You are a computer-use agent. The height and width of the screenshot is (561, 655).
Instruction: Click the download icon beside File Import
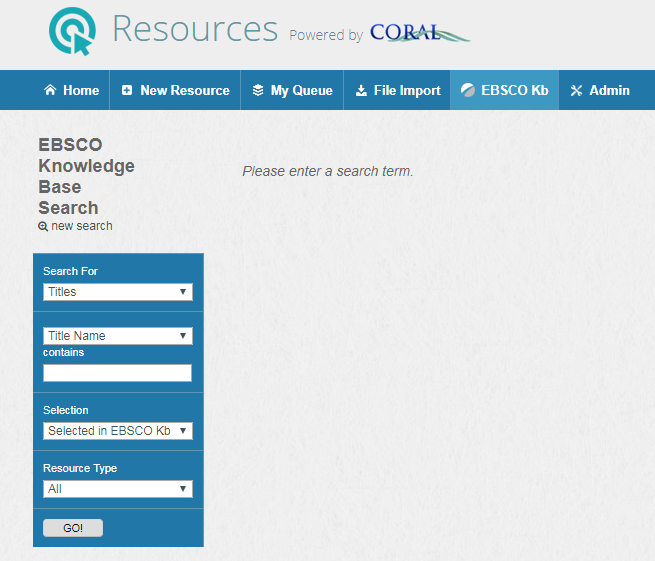(x=361, y=90)
